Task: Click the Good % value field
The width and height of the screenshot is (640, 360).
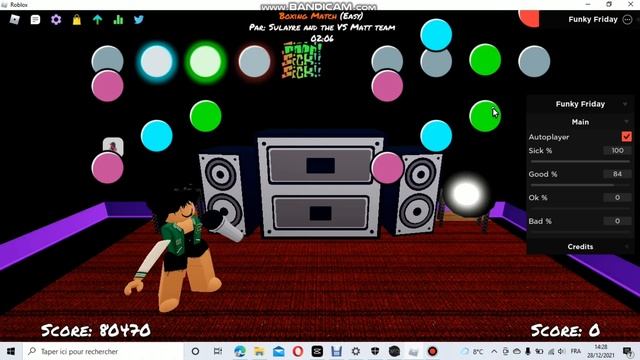Action: click(617, 174)
